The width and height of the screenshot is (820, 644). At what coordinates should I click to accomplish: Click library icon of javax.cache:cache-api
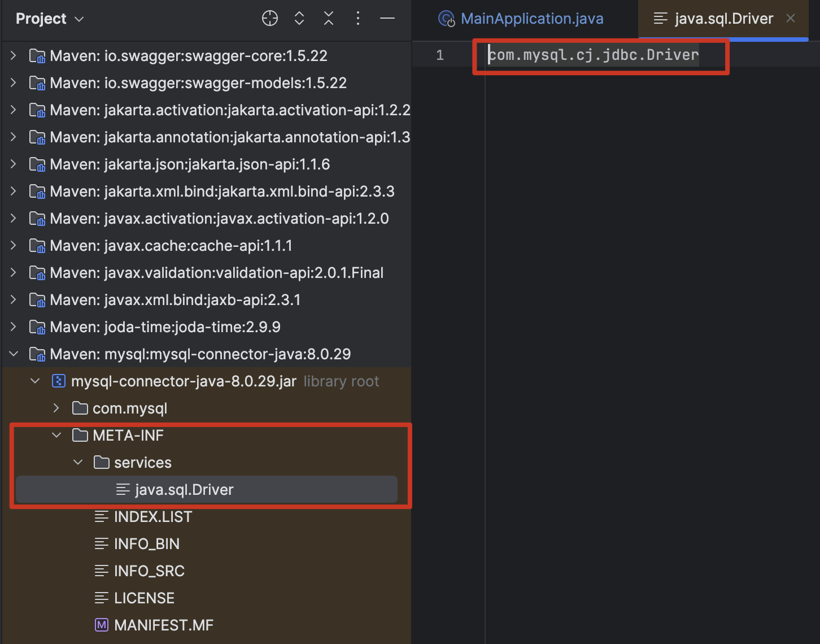(37, 246)
